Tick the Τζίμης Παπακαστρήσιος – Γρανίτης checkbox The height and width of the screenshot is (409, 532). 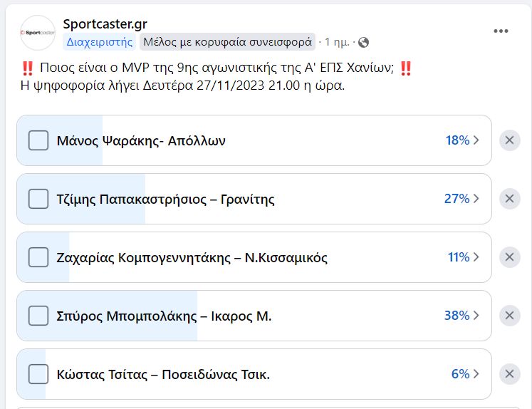click(38, 199)
